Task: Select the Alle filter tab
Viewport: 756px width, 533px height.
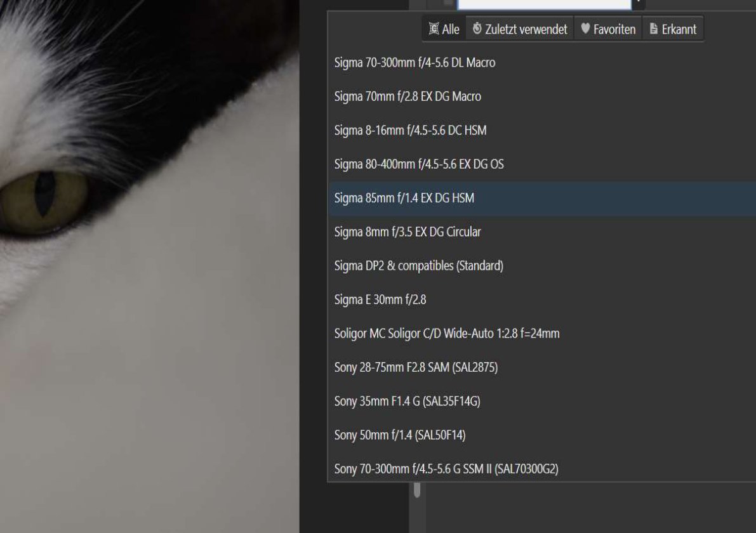Action: point(444,29)
